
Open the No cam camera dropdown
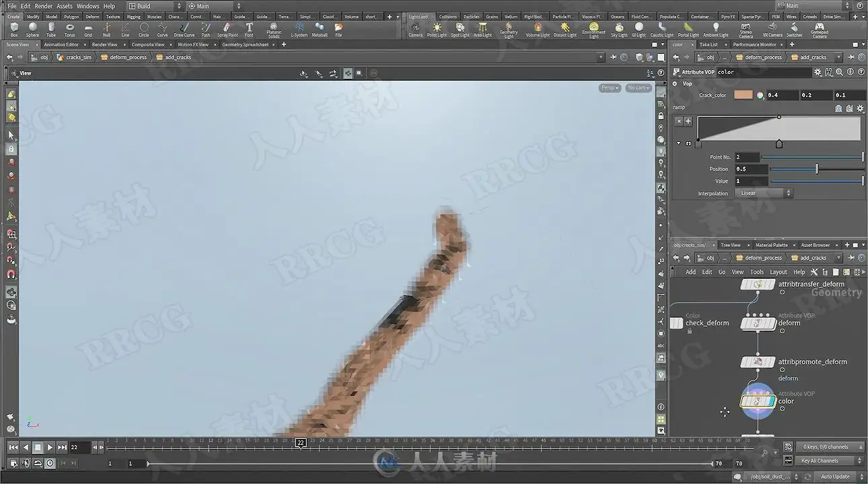pyautogui.click(x=638, y=88)
